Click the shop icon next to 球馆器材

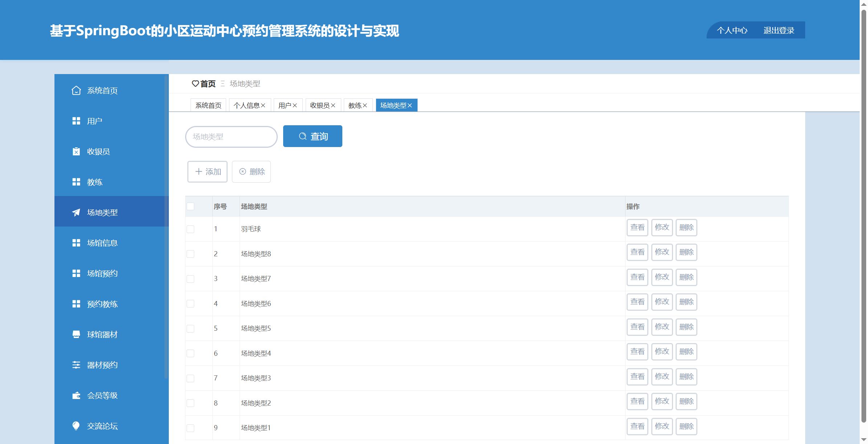coord(76,334)
